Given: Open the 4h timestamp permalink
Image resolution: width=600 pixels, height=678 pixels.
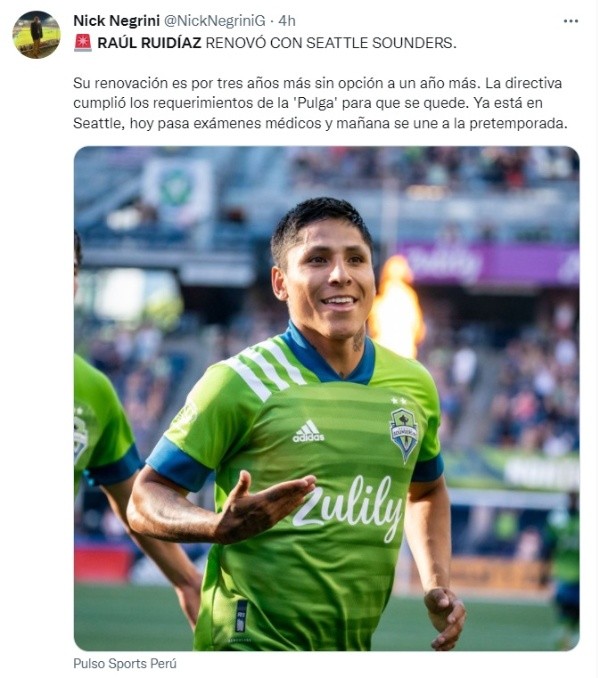Looking at the screenshot, I should [287, 20].
